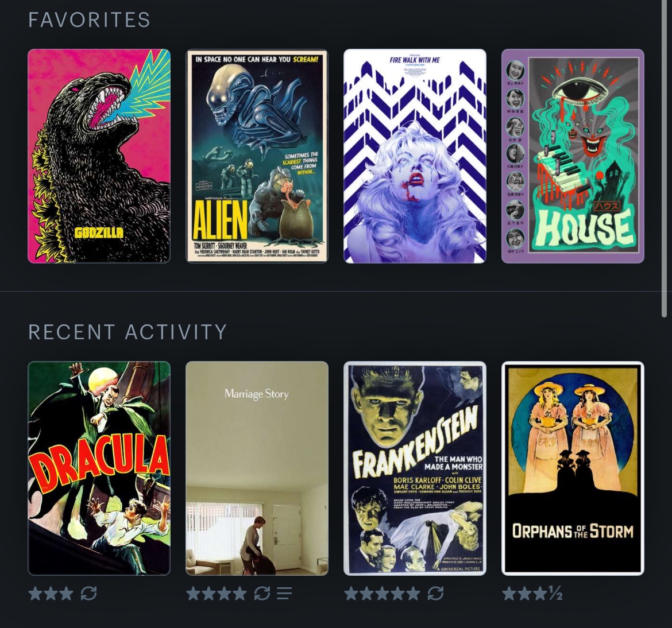Open the Marriage Story poster
This screenshot has height=628, width=672.
click(x=257, y=468)
